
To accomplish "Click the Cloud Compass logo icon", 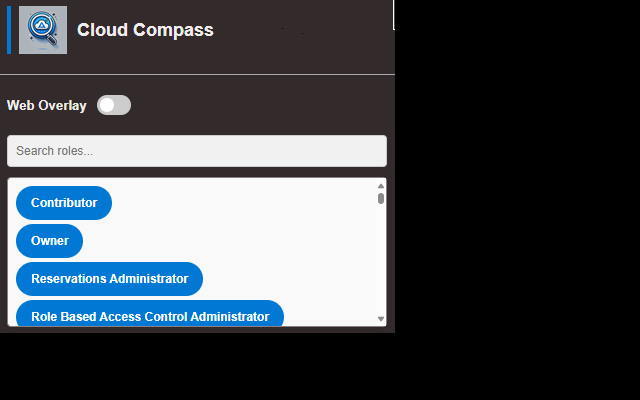I will point(43,30).
